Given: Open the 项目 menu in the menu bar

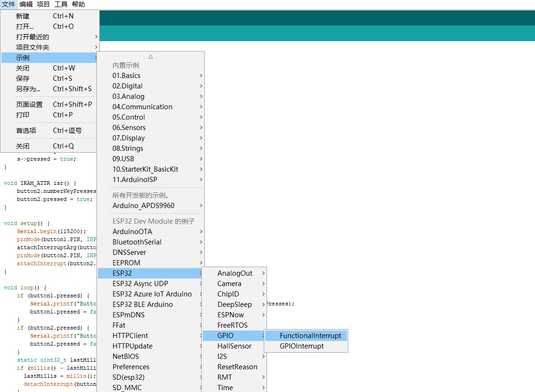Looking at the screenshot, I should coord(43,4).
